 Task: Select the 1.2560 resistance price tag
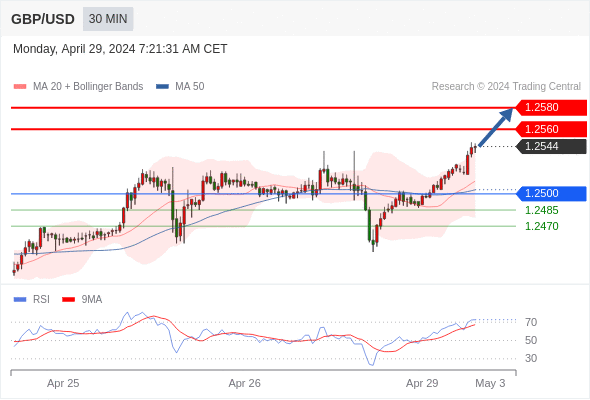(x=551, y=129)
